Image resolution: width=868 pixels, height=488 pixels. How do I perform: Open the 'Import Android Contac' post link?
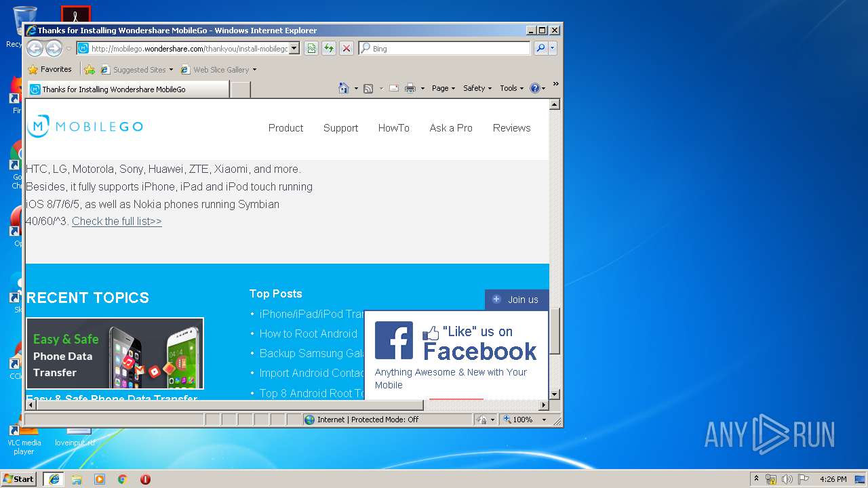point(312,373)
